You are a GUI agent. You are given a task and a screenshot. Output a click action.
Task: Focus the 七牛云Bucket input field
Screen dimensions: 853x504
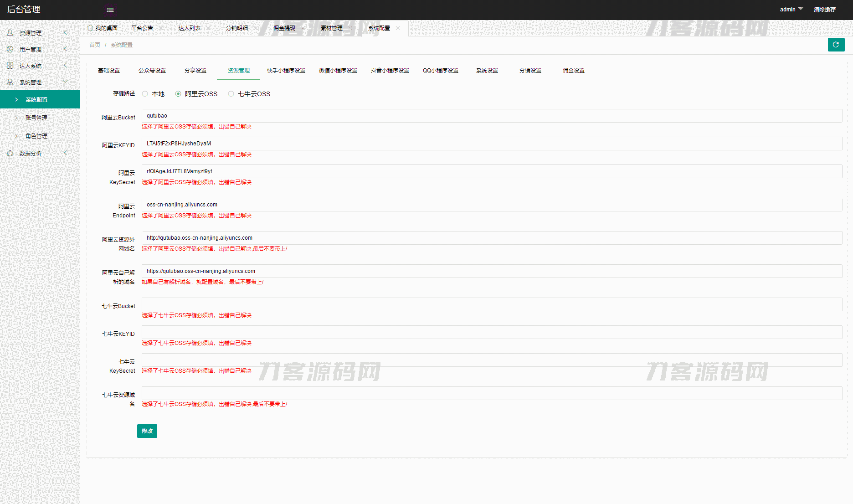pyautogui.click(x=492, y=304)
